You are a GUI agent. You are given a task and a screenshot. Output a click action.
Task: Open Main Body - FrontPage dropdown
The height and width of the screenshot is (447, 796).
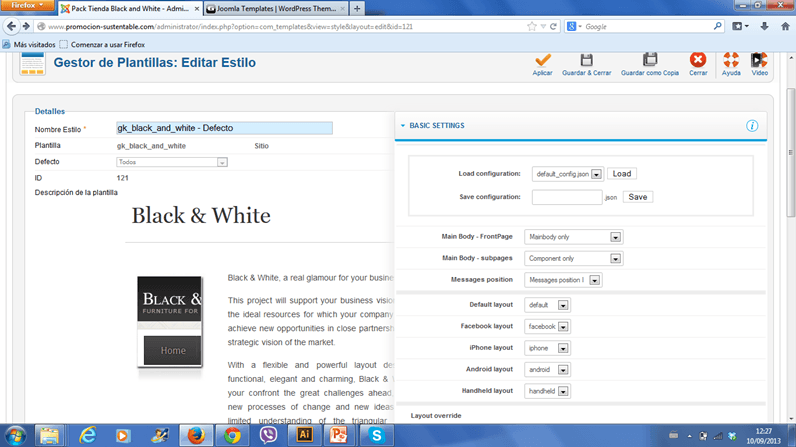tap(573, 237)
